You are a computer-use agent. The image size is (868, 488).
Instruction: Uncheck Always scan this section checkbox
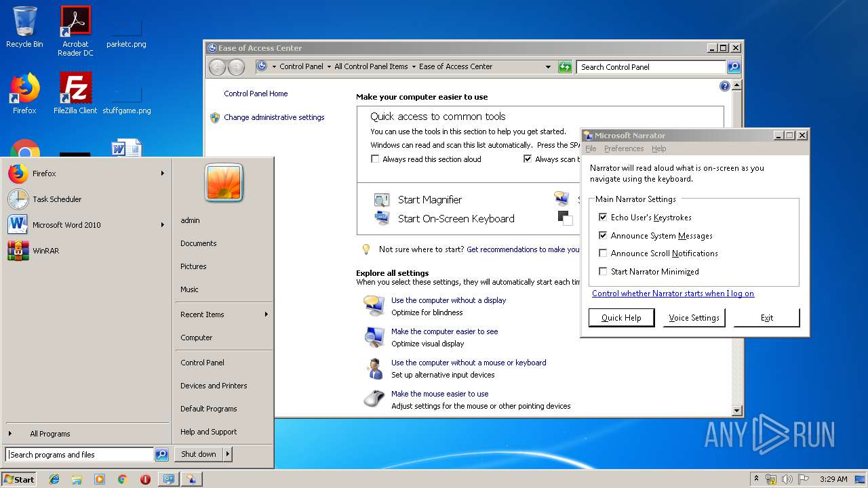(x=528, y=159)
